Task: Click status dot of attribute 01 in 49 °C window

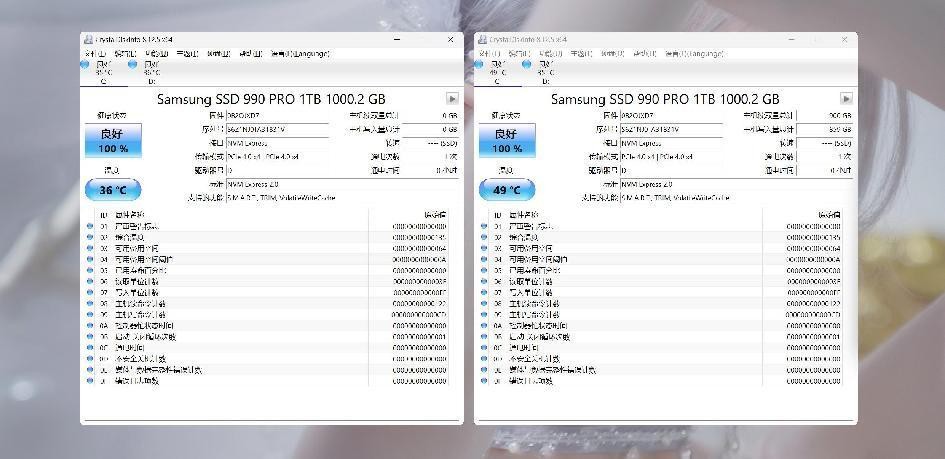Action: 484,226
